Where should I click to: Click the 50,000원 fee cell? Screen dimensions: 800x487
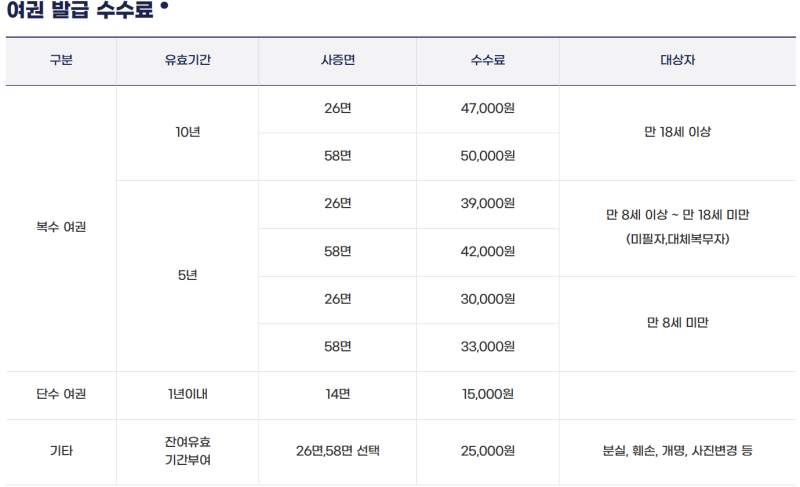(x=488, y=156)
